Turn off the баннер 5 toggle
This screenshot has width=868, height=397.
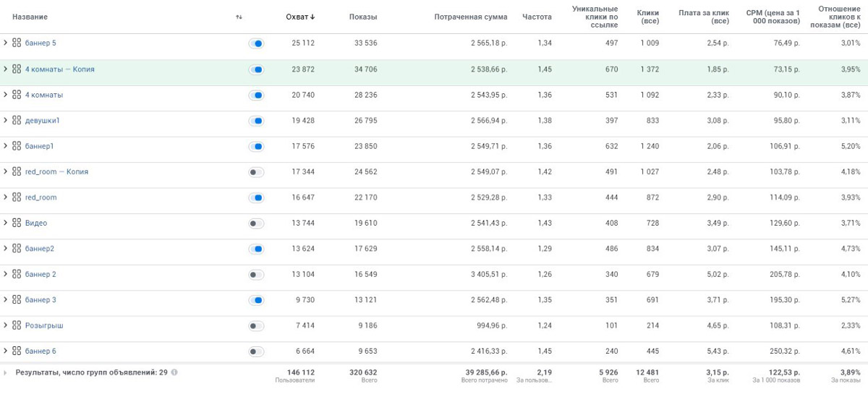(x=256, y=43)
